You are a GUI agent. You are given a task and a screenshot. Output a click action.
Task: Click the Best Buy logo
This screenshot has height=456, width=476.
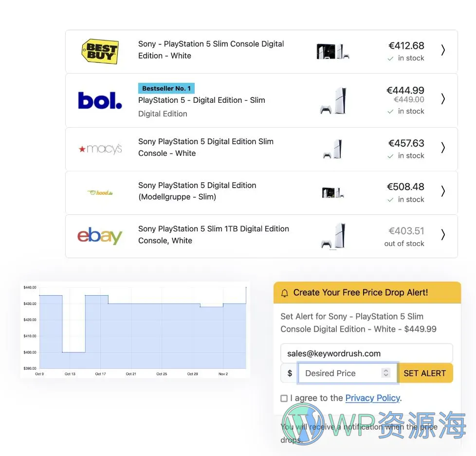100,51
